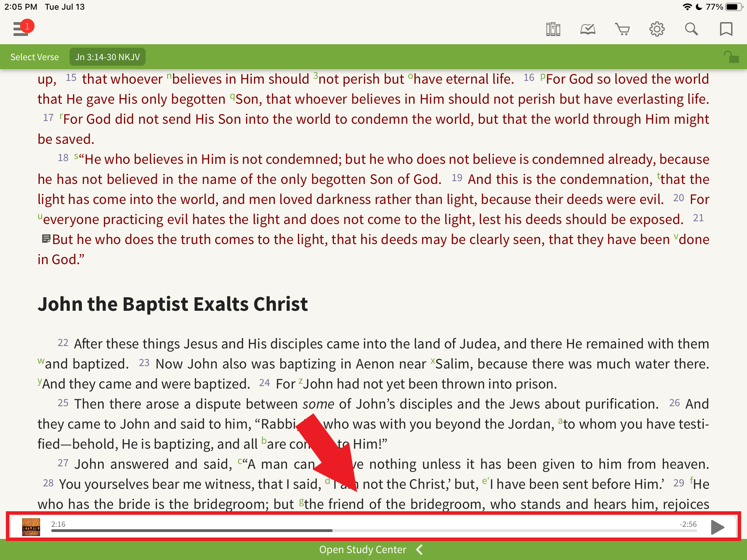Screen dimensions: 747x560
Task: Open Study Center bar
Action: point(373,550)
